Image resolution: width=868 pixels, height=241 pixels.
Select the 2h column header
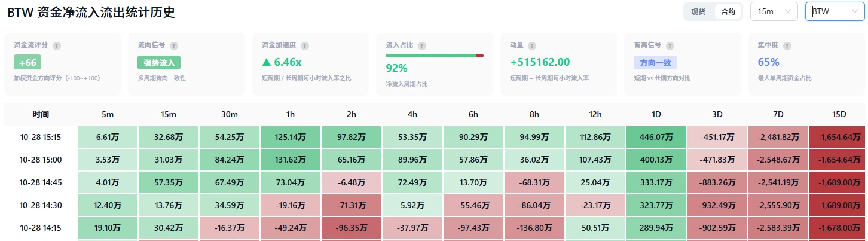[352, 114]
